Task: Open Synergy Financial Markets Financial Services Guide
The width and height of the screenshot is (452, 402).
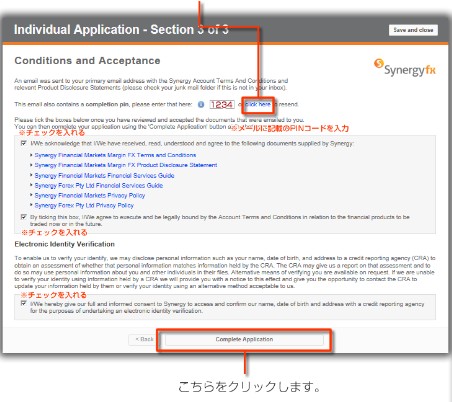Action: coord(104,175)
